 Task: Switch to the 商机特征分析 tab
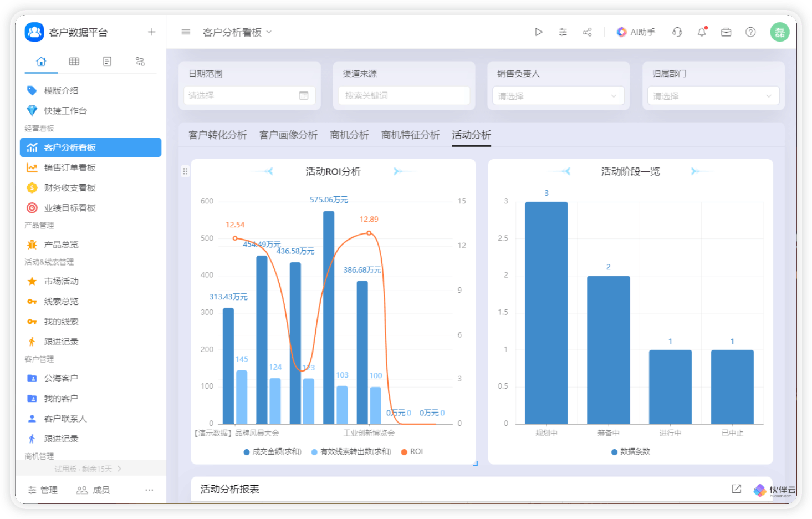(x=410, y=135)
